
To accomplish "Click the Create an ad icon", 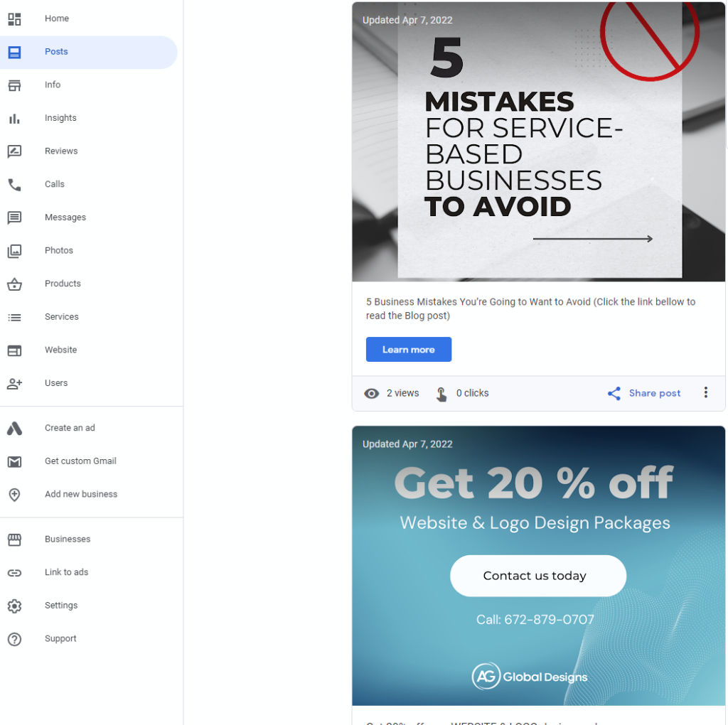I will (x=14, y=429).
